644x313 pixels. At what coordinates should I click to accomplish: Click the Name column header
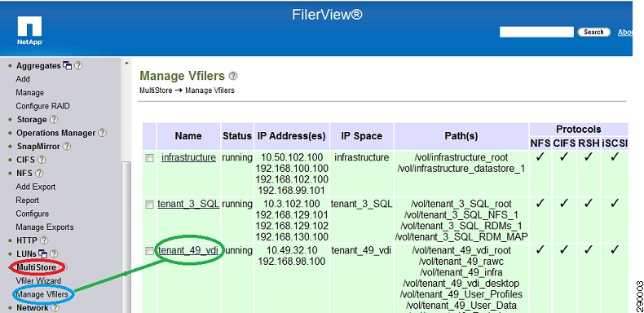(x=188, y=136)
